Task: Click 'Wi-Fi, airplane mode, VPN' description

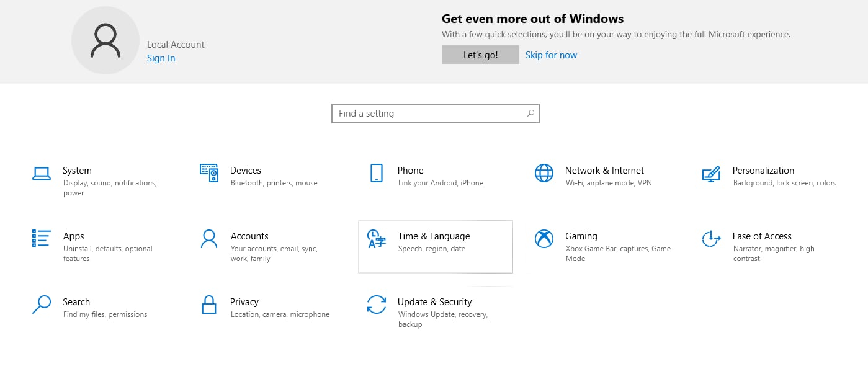Action: 609,183
